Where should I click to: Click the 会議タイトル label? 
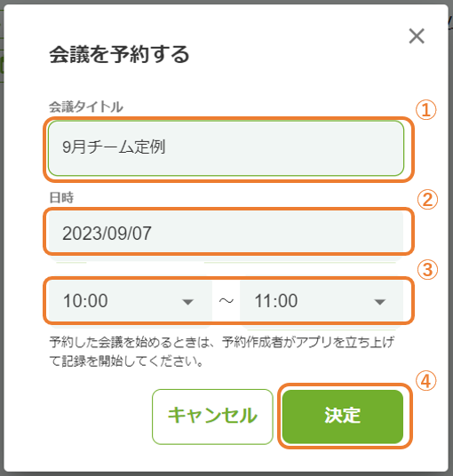click(86, 107)
